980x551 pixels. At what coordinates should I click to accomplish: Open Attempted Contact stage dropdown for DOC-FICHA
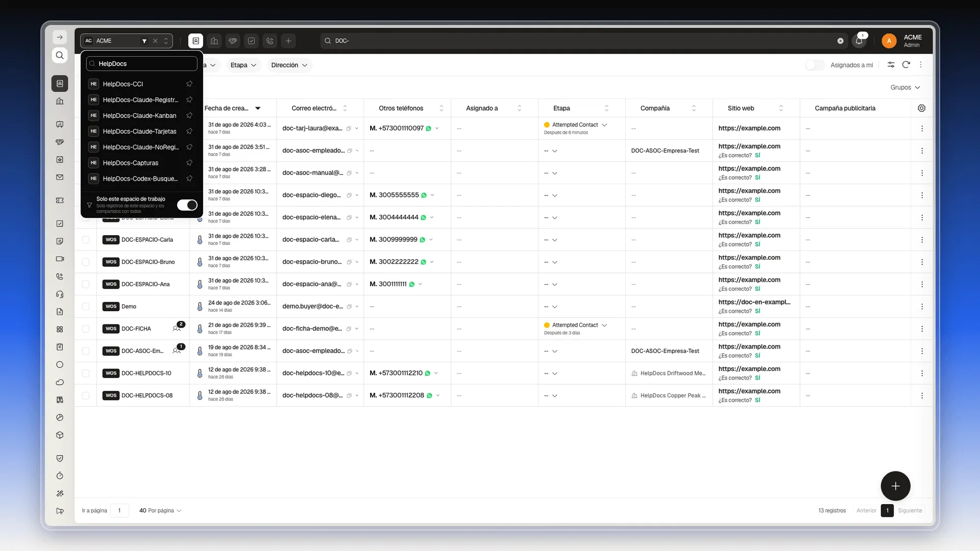[x=575, y=325]
